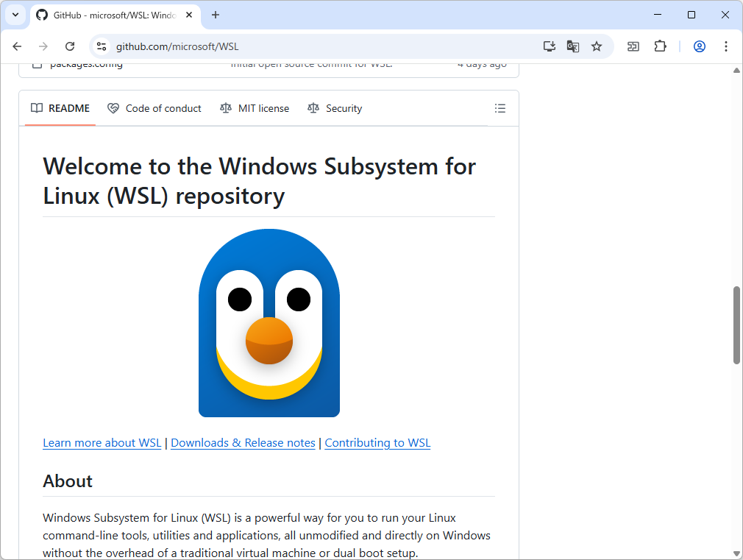Open the Contributing to WSL link
The width and height of the screenshot is (743, 560).
point(377,442)
